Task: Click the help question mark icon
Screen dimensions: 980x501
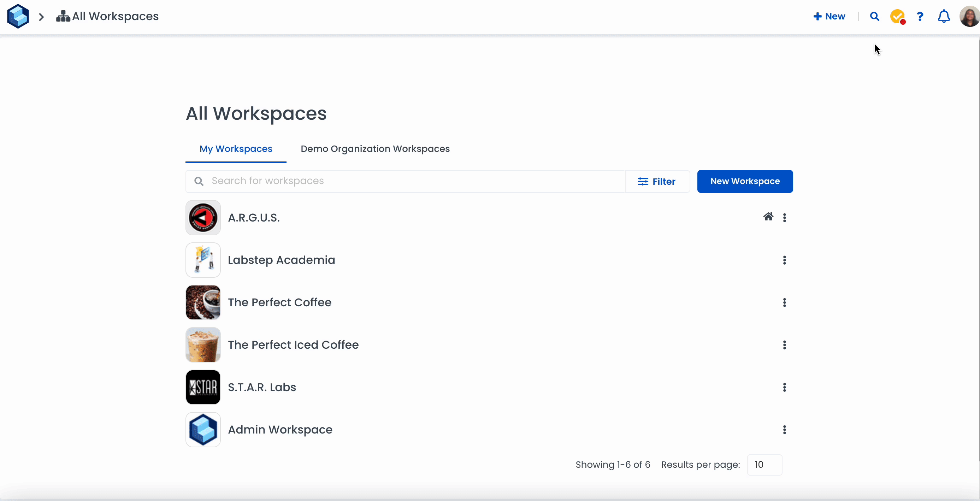Action: pos(920,16)
